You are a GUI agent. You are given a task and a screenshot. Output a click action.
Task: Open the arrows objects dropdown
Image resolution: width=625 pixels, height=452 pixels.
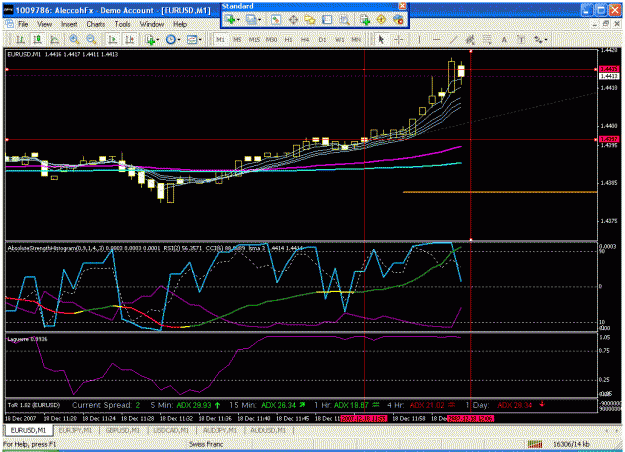point(540,39)
